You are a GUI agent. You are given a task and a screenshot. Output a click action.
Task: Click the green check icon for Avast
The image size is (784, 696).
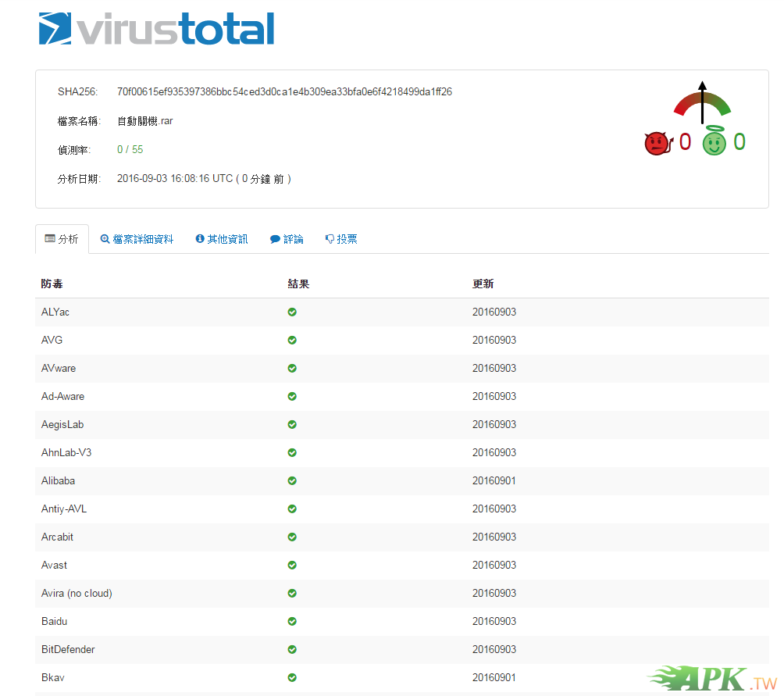(x=292, y=565)
